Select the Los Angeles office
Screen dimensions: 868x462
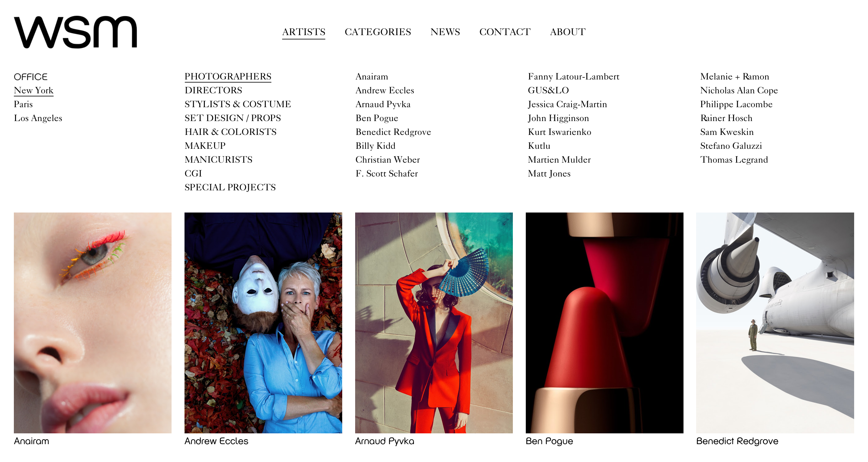pos(38,118)
